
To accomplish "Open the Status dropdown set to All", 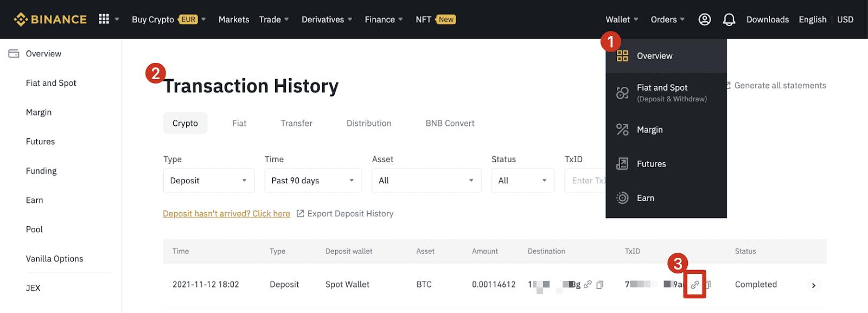I will click(523, 181).
